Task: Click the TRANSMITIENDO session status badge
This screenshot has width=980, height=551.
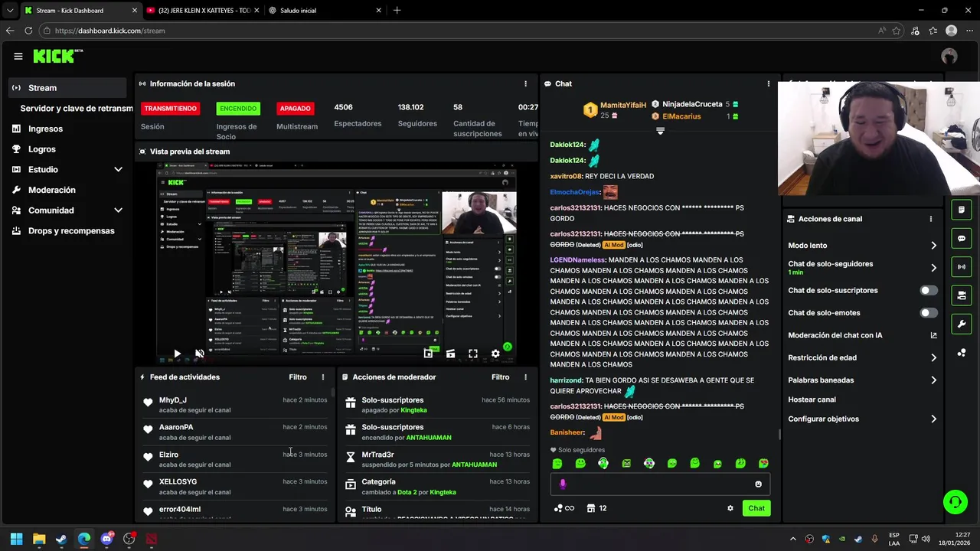Action: pos(171,109)
